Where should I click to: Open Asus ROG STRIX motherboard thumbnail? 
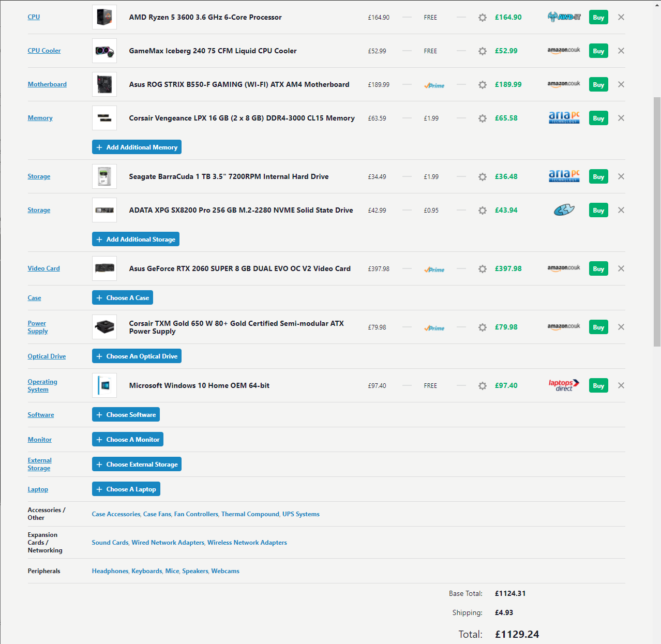[104, 84]
